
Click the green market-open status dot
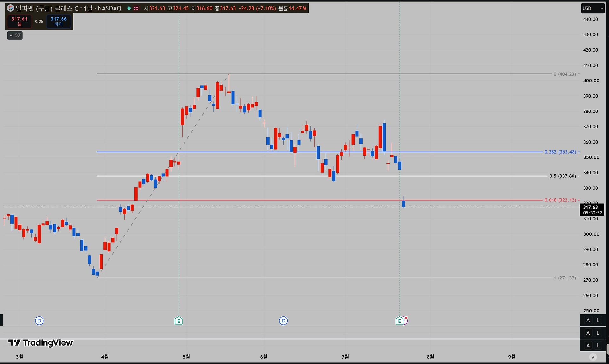pyautogui.click(x=129, y=8)
